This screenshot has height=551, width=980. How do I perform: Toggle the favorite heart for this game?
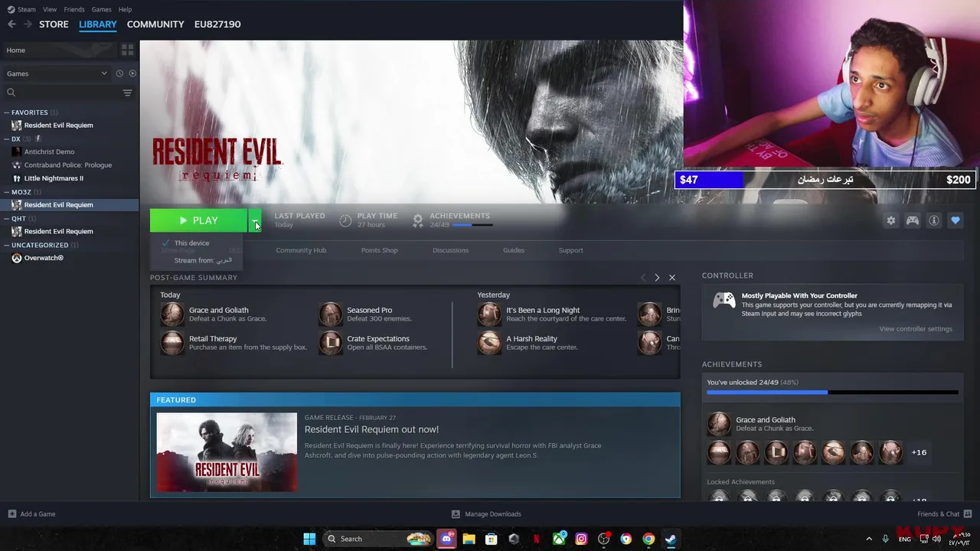955,220
